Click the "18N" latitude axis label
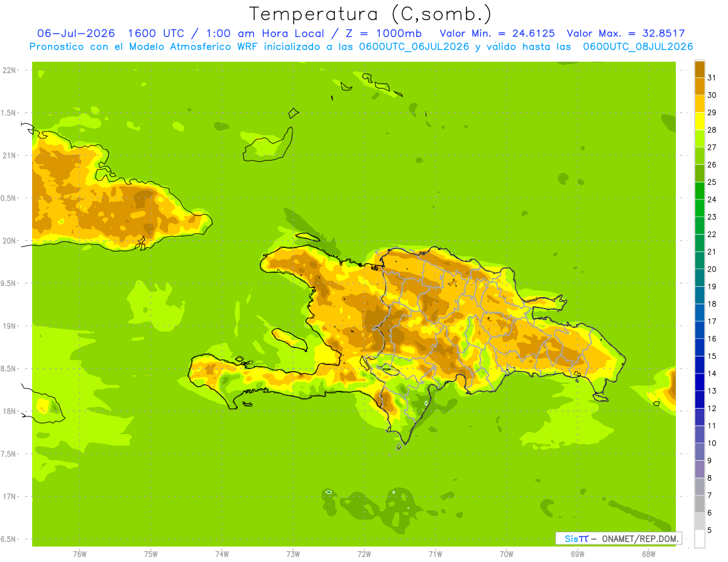 (9, 411)
